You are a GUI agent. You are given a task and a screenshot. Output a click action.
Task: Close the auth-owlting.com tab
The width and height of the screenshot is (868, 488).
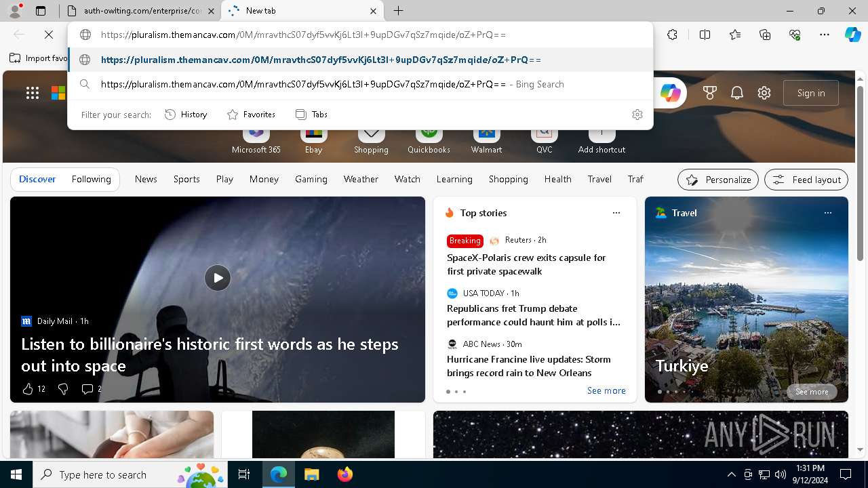212,11
